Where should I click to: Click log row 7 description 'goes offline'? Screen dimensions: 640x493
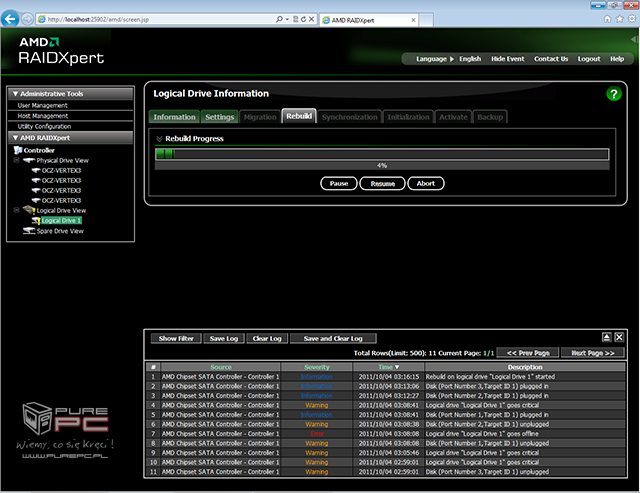click(482, 434)
